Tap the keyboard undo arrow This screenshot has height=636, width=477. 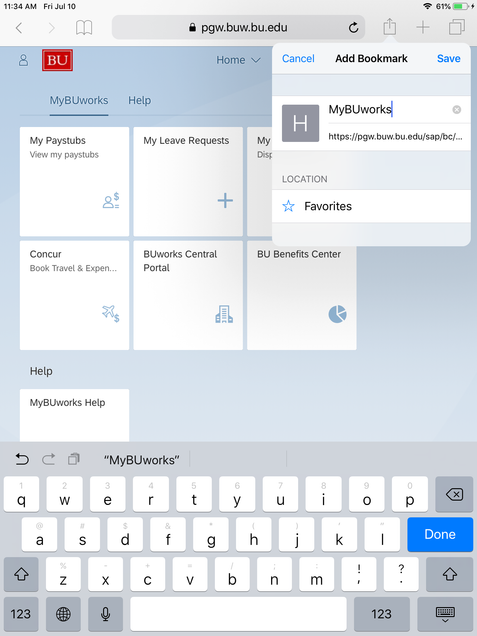pos(22,459)
